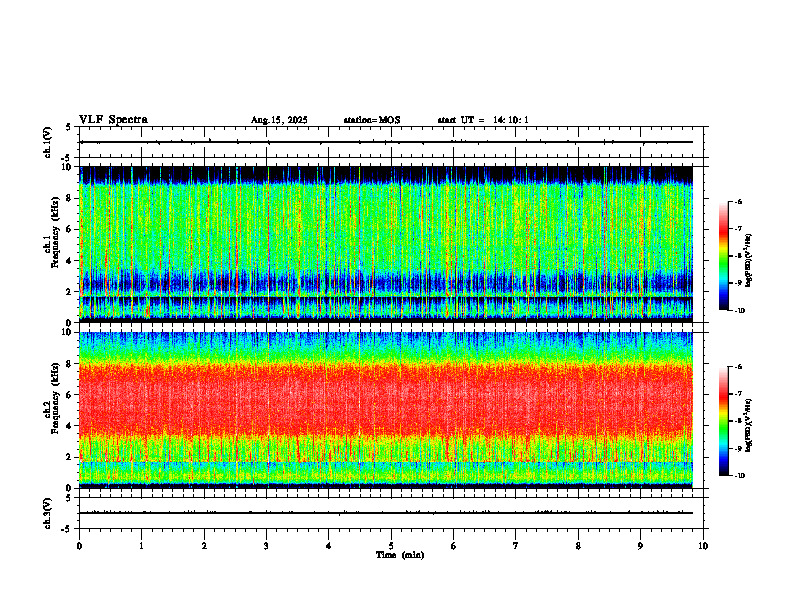The width and height of the screenshot is (792, 612).
Task: Click the ch.3 voltage waveform trace
Action: tap(386, 513)
